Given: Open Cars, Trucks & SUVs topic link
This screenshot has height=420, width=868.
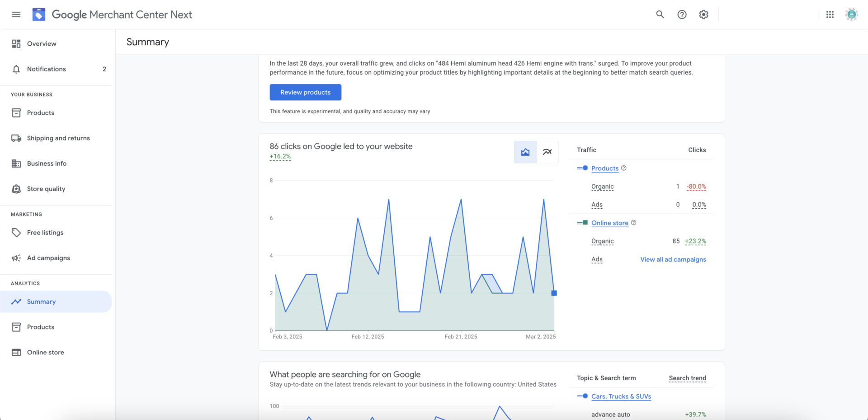Looking at the screenshot, I should click(621, 396).
